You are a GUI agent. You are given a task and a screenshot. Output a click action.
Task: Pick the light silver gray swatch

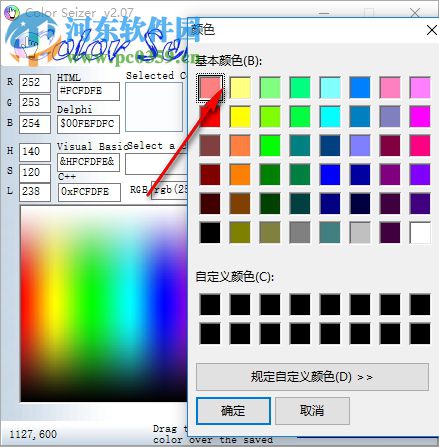[360, 233]
